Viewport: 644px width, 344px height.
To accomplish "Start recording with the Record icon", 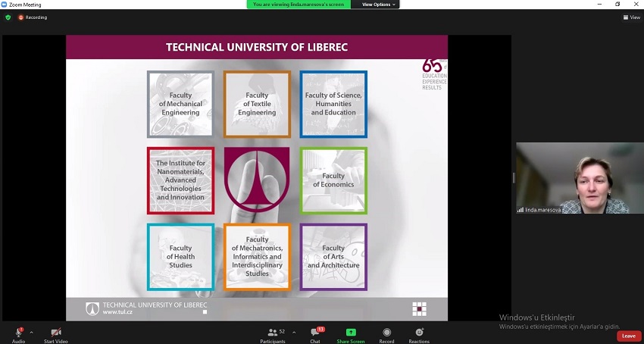I will [x=386, y=333].
